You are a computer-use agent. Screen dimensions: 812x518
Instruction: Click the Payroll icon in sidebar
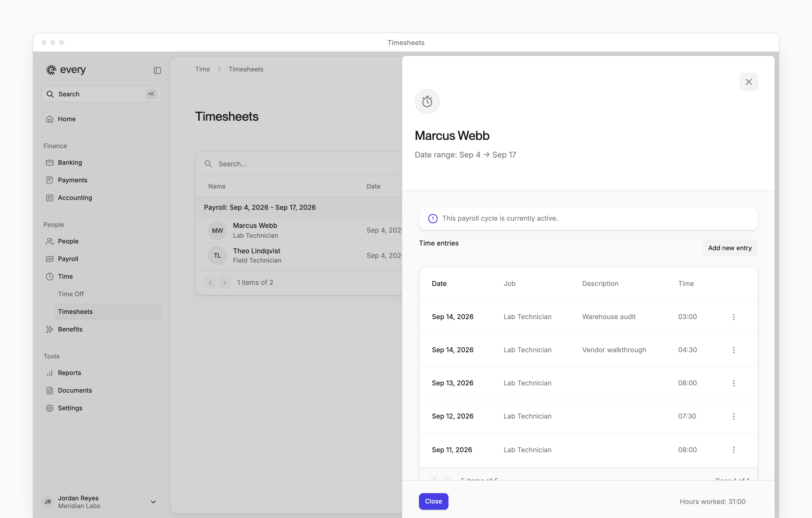point(49,259)
